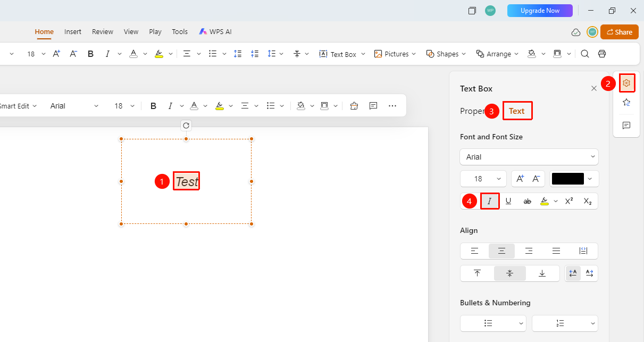The width and height of the screenshot is (644, 342).
Task: Toggle Strikethrough in the Text Box panel
Action: tap(528, 201)
